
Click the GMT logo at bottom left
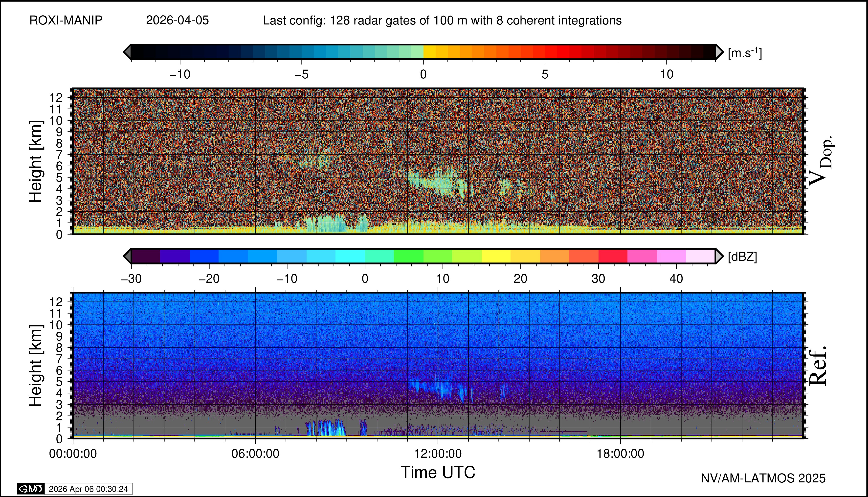tap(31, 489)
